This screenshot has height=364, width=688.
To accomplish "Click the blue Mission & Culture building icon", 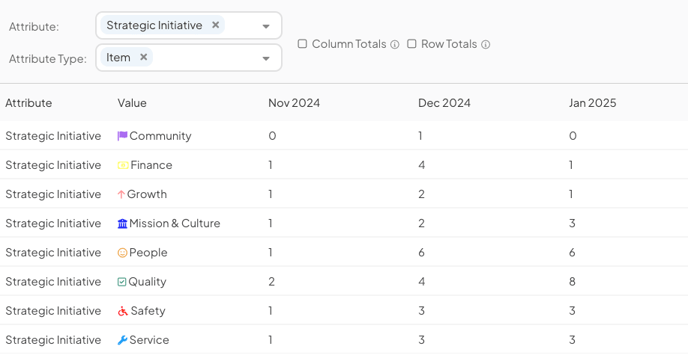I will click(122, 224).
